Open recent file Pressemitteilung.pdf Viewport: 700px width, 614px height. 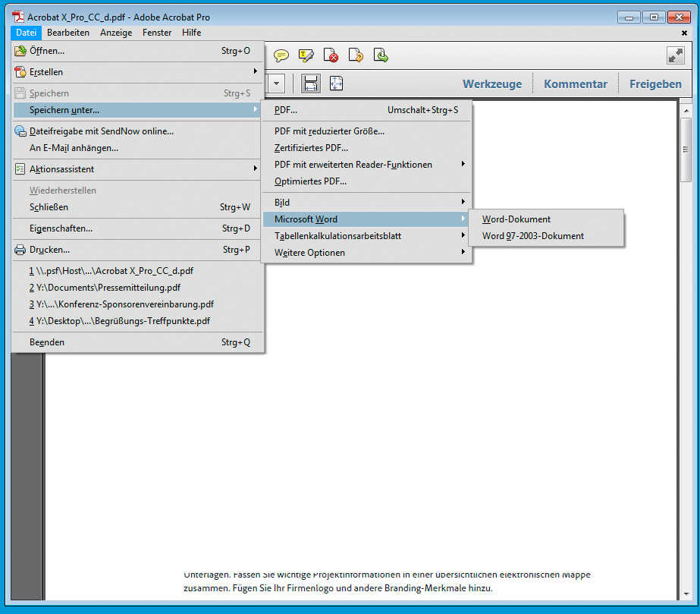[x=137, y=288]
